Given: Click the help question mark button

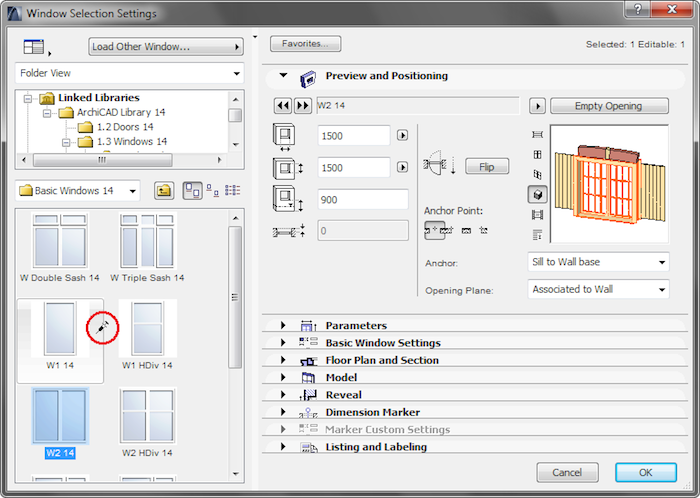Looking at the screenshot, I should coord(638,9).
